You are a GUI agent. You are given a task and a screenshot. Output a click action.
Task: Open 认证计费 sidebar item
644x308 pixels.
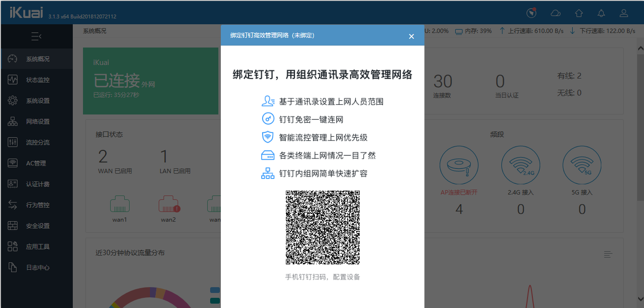pyautogui.click(x=37, y=184)
